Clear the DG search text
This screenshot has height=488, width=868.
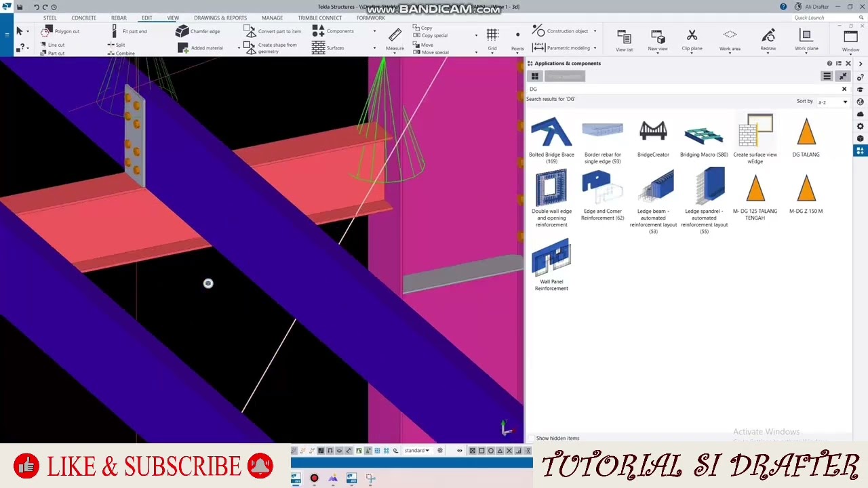(844, 89)
